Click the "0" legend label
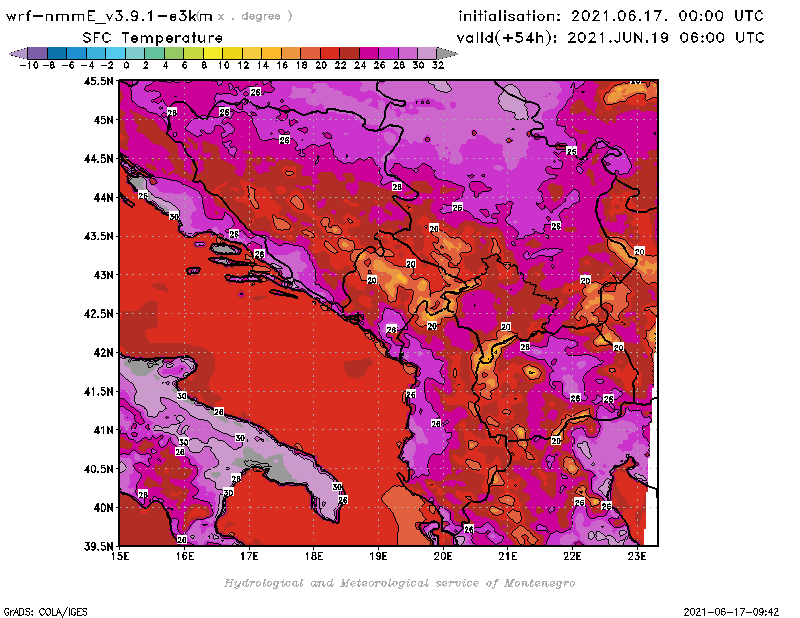 [126, 65]
